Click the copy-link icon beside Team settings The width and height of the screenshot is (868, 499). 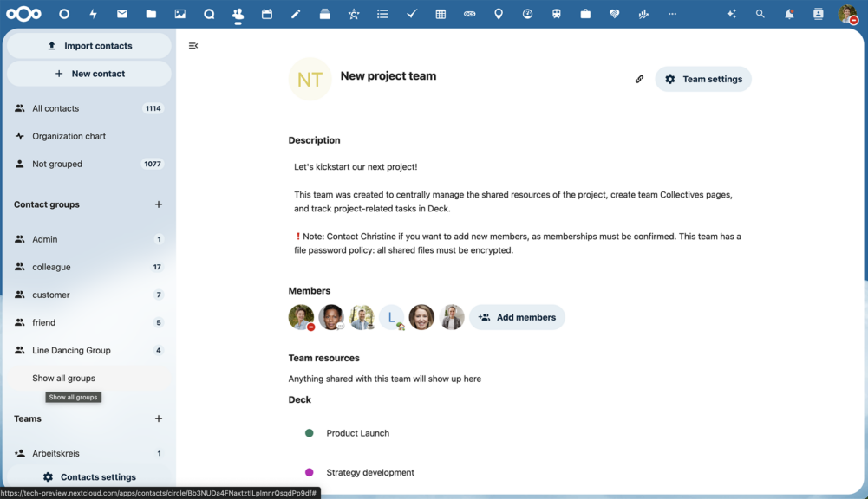[639, 78]
